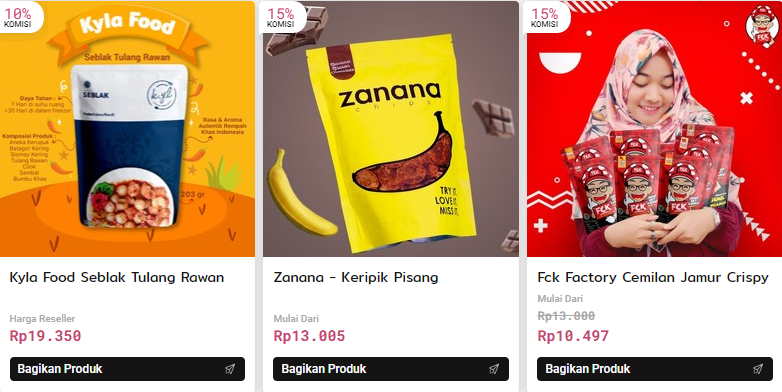782x392 pixels.
Task: Share the Zanana Keripik Pisang product
Action: click(x=391, y=369)
